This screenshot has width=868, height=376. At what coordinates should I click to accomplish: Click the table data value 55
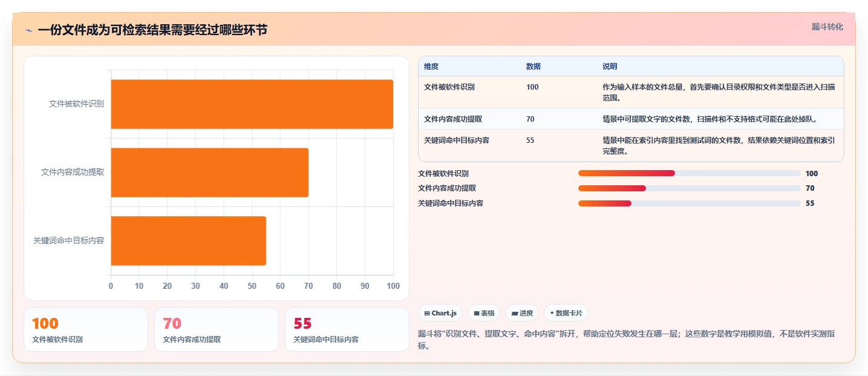point(530,140)
